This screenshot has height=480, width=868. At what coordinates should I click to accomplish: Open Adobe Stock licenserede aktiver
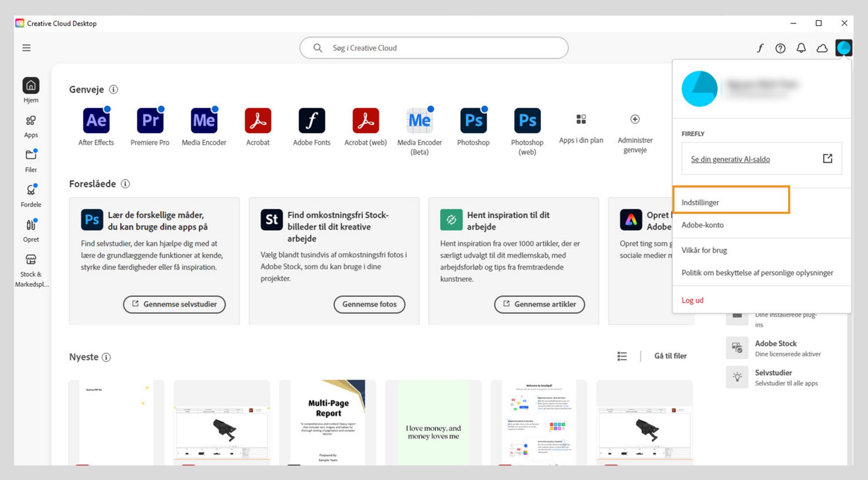click(x=774, y=348)
